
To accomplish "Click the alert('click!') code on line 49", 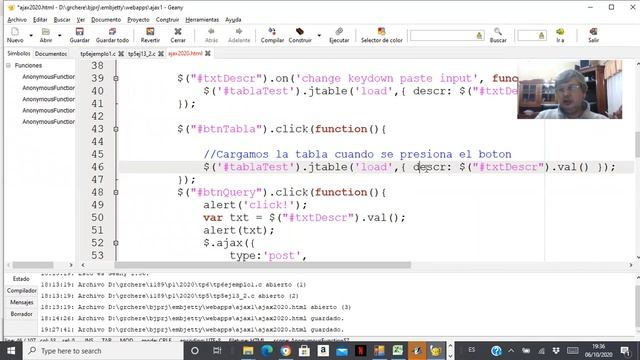I will pyautogui.click(x=255, y=205).
